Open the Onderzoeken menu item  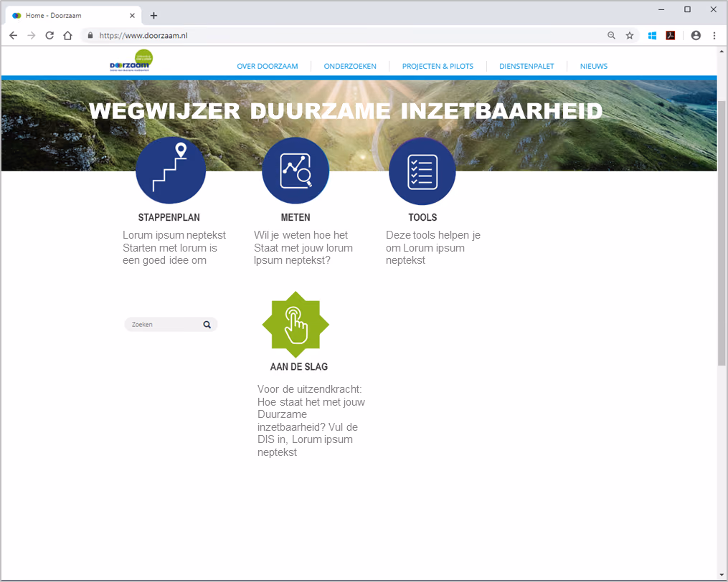(x=350, y=67)
